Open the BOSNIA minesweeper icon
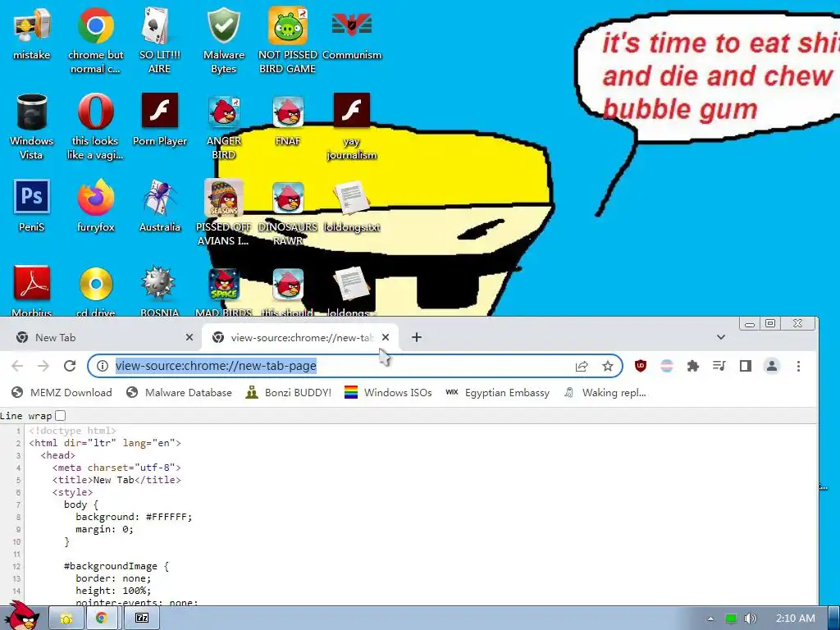The image size is (840, 630). pos(159,290)
